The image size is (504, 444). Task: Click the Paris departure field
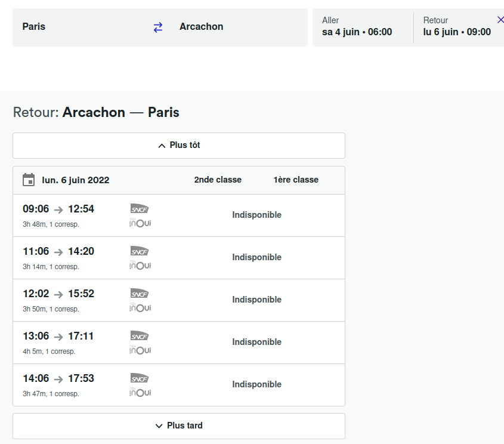34,27
